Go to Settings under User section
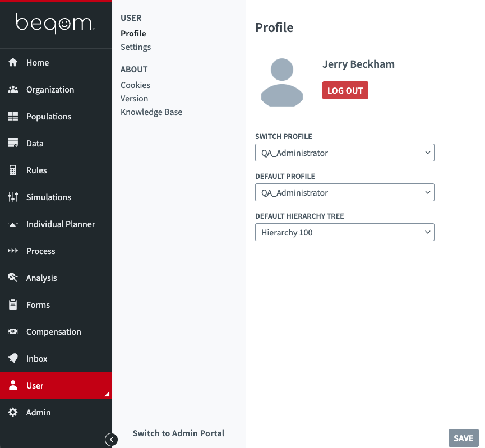485x448 pixels. click(136, 47)
